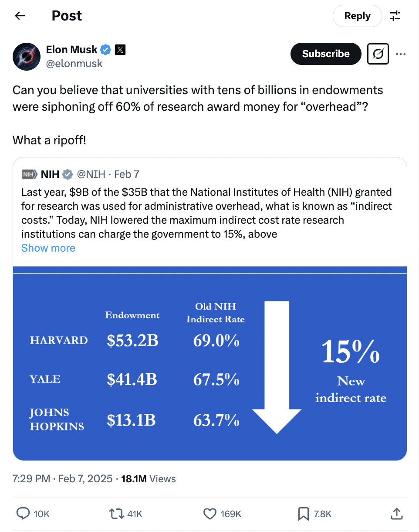Like the post with the heart

pyautogui.click(x=210, y=514)
